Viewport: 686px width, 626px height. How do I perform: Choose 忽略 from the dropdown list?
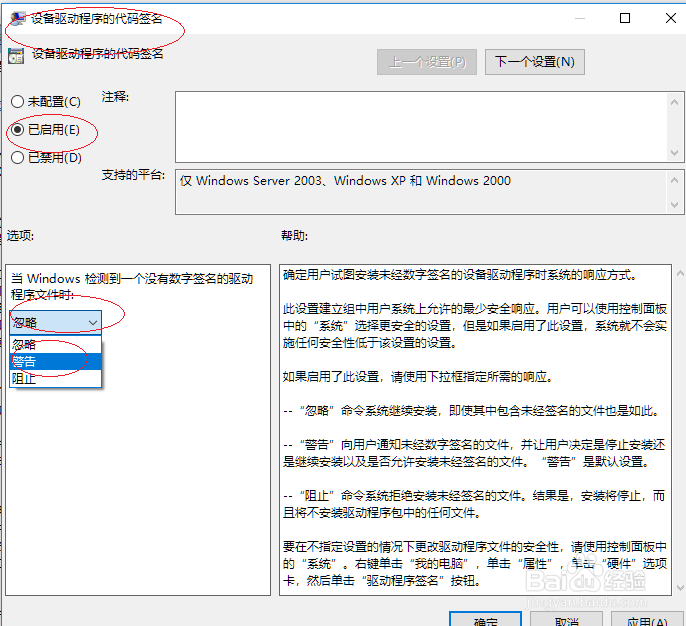point(56,344)
